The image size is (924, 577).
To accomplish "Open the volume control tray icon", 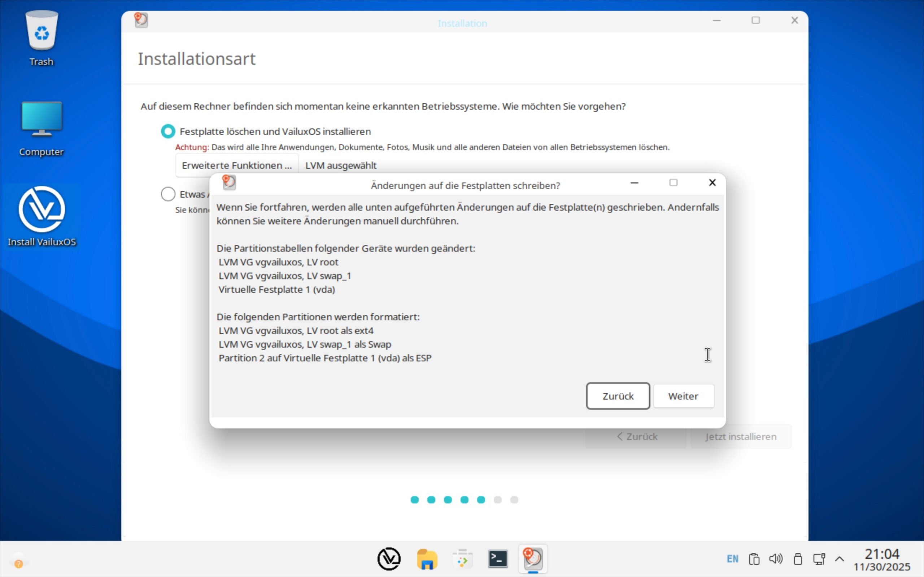I will pos(775,559).
